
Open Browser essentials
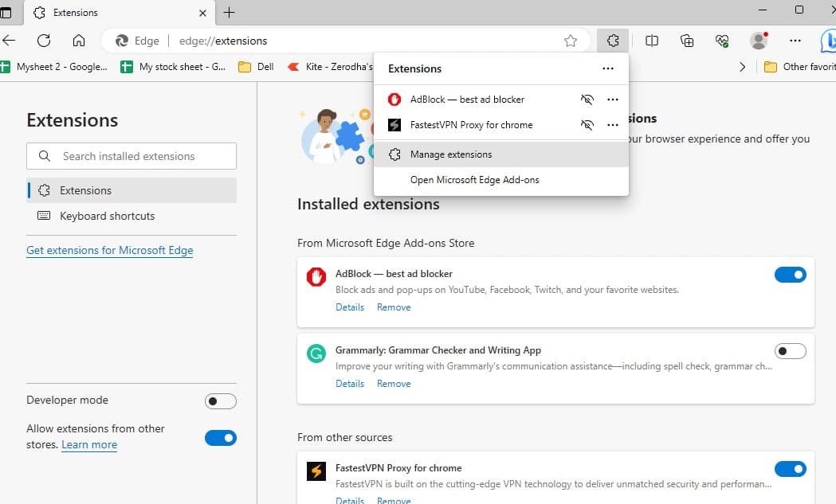[x=722, y=41]
